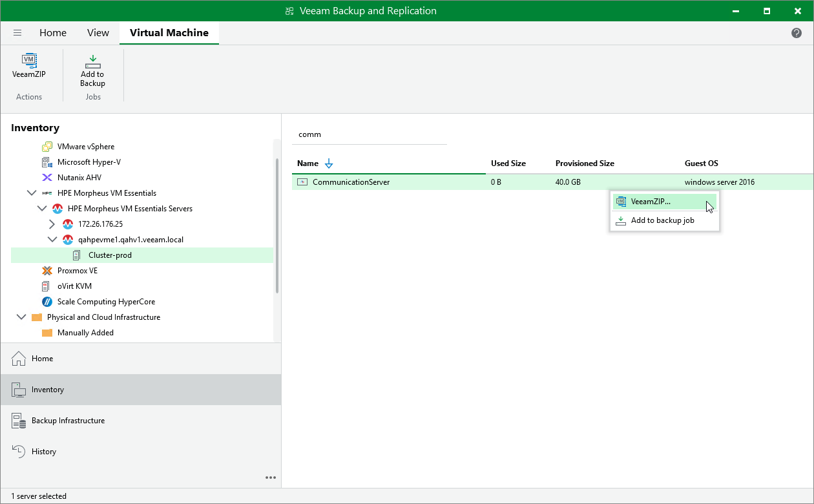Viewport: 814px width, 504px height.
Task: Select the Proxmox VE node icon
Action: click(x=47, y=270)
